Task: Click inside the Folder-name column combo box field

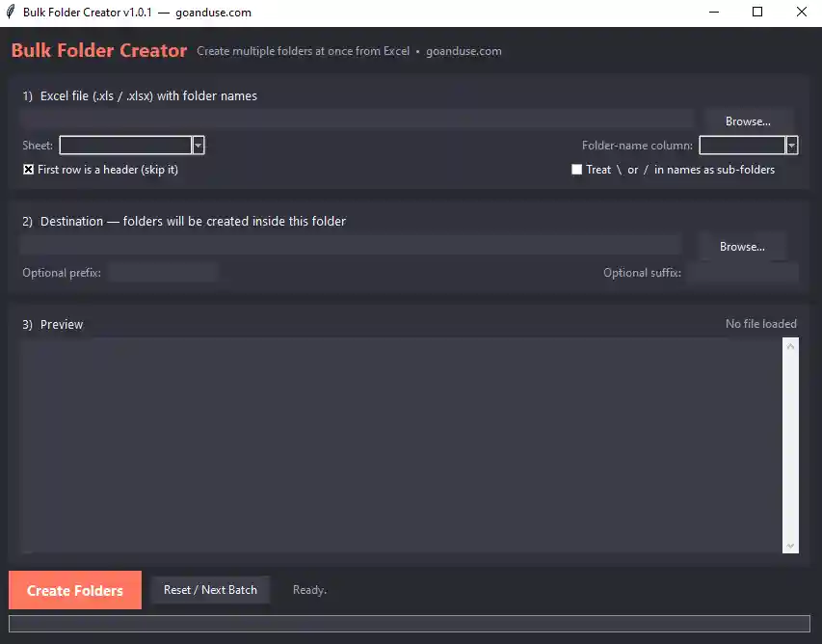Action: tap(742, 146)
